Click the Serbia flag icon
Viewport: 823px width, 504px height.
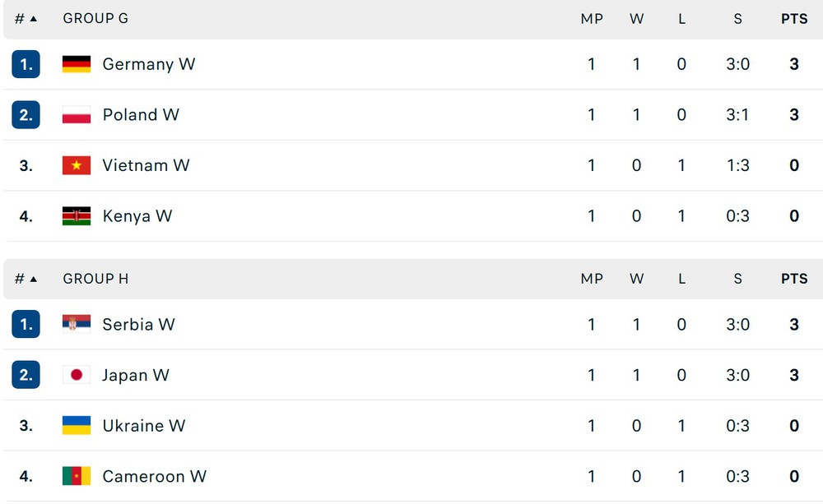pos(76,324)
